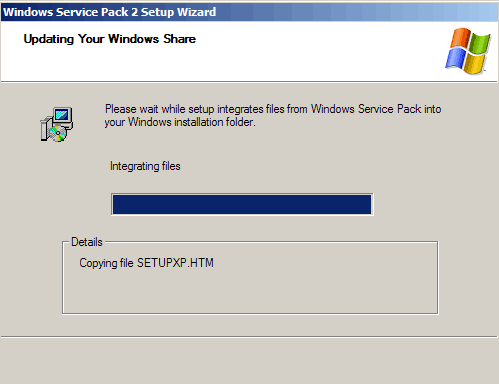The image size is (499, 384).
Task: Click the monitor in the setup icon
Action: click(63, 115)
